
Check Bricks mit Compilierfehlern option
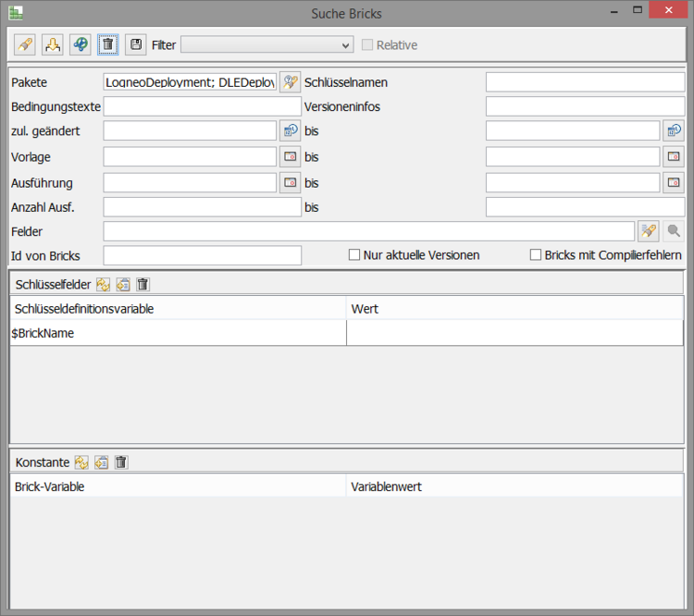click(536, 255)
